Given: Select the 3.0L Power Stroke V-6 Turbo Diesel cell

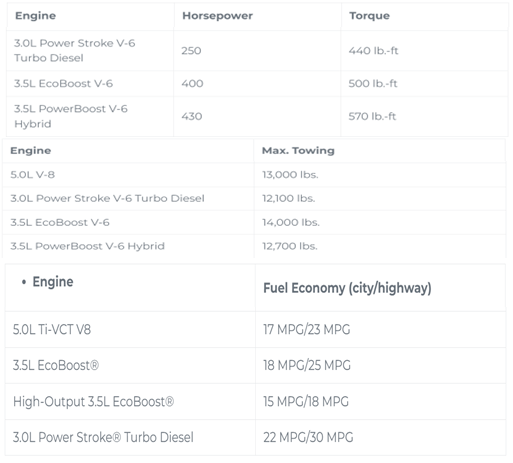Looking at the screenshot, I should click(75, 50).
